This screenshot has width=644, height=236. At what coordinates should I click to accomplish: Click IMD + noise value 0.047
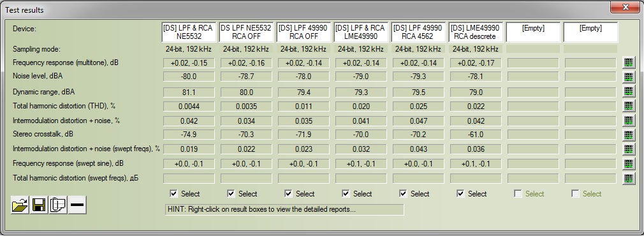click(x=418, y=121)
